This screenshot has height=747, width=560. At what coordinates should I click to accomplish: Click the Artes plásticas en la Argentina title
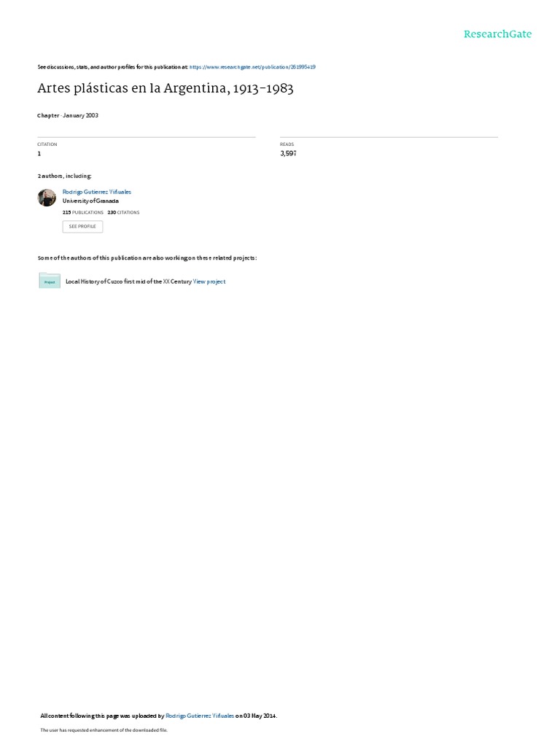pyautogui.click(x=166, y=88)
